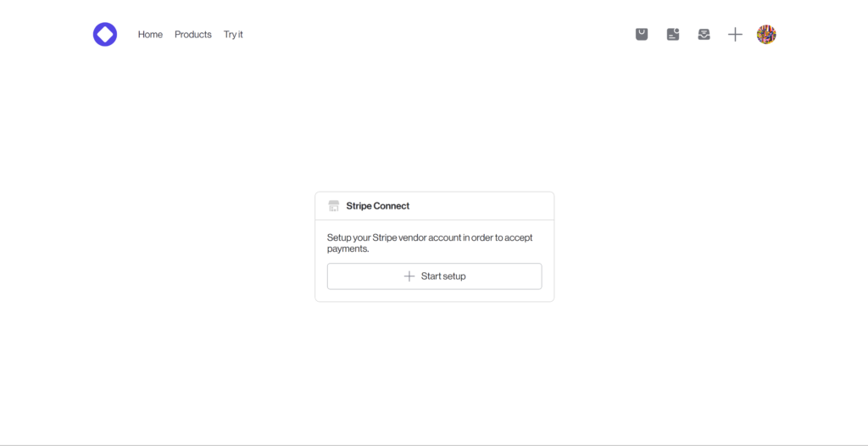Click the Stripe vendor account description text
The height and width of the screenshot is (446, 868).
coord(407,238)
